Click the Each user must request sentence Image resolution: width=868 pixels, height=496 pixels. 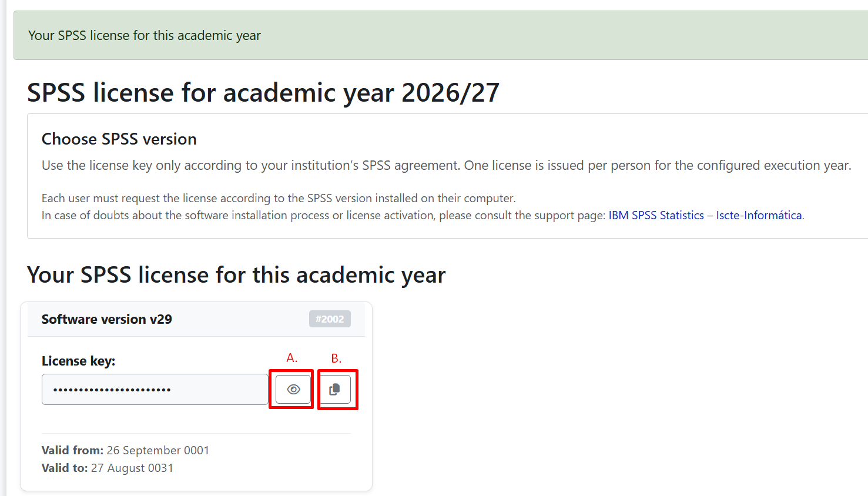pyautogui.click(x=279, y=198)
